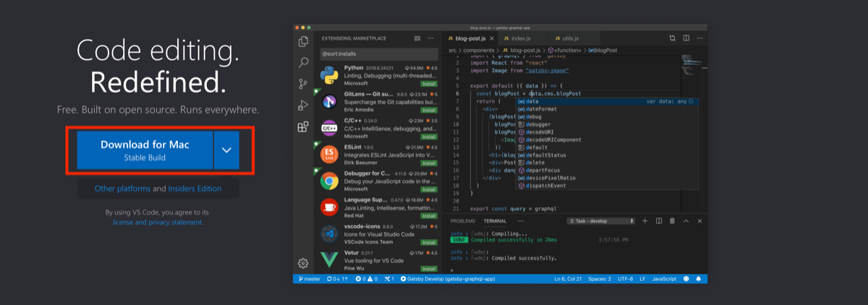Close the terminal panel
868x305 pixels.
699,220
